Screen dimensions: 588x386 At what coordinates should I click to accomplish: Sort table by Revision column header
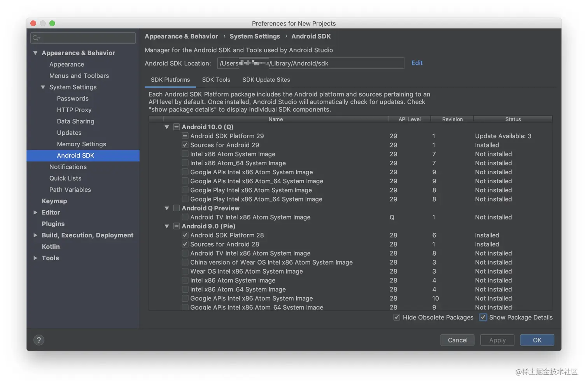tap(452, 119)
